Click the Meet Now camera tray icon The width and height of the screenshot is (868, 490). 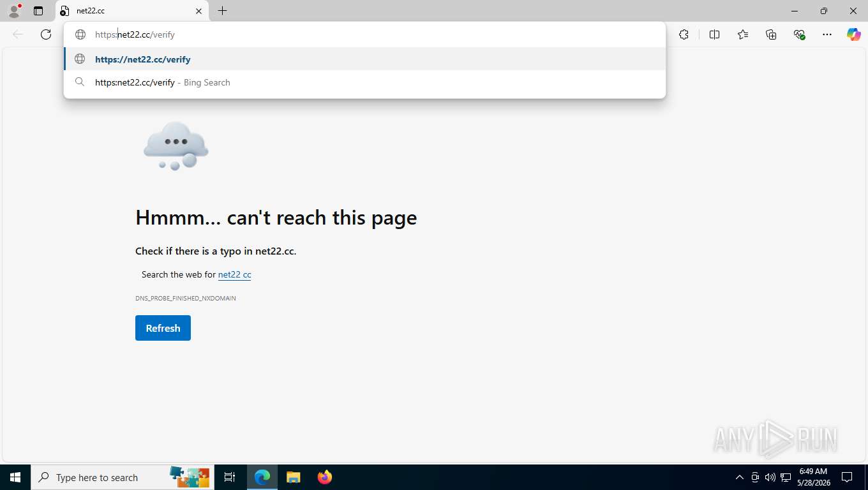[755, 477]
